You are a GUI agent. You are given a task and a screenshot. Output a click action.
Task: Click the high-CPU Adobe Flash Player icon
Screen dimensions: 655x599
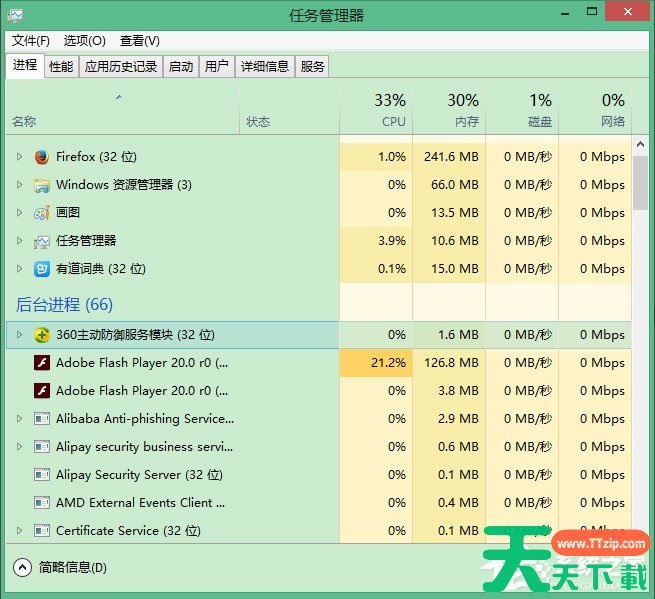[x=42, y=363]
